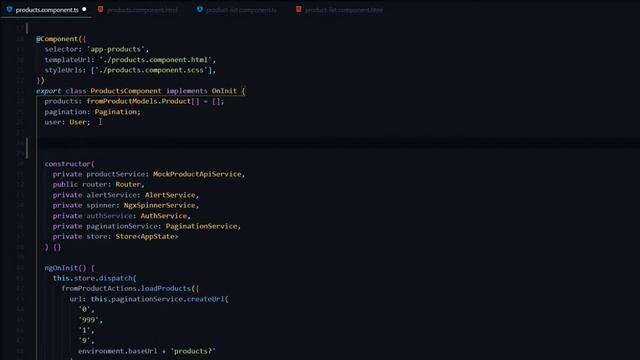The height and width of the screenshot is (360, 640).
Task: Click the HTML icon on product-list.component.html tab
Action: pyautogui.click(x=299, y=9)
